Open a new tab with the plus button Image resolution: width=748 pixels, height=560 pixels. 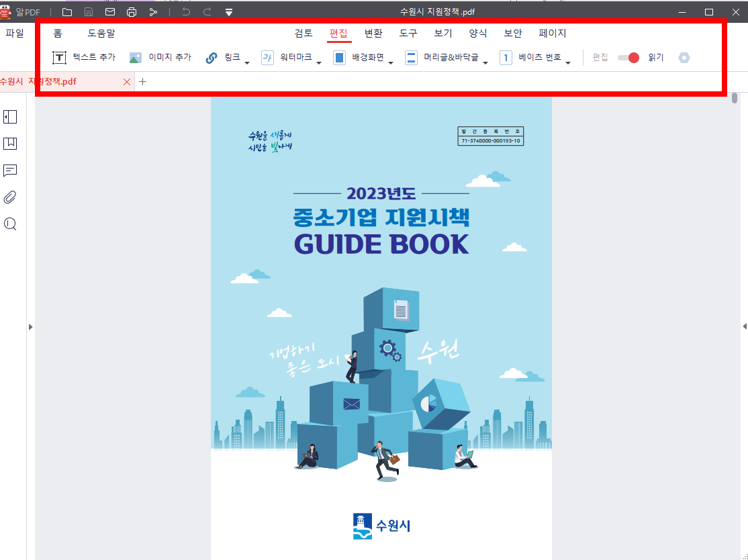(x=142, y=81)
